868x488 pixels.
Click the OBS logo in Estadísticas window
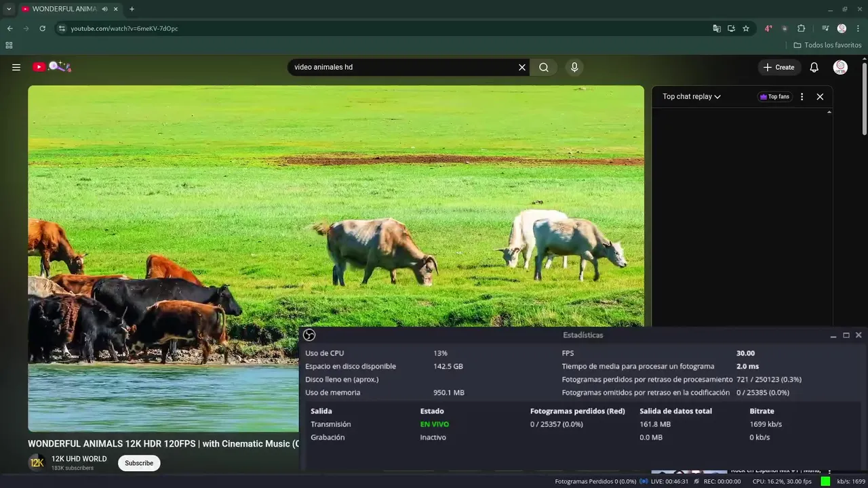pos(309,335)
